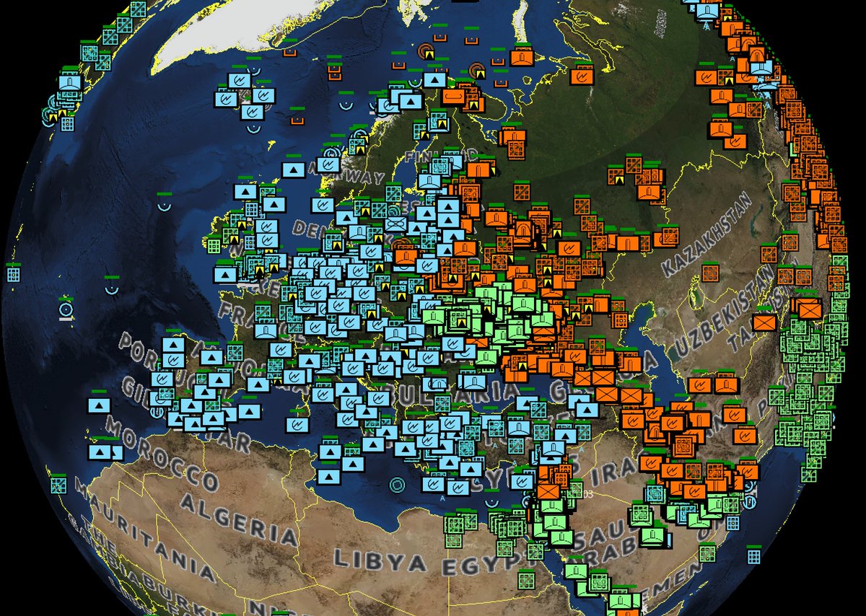Click blue grid unit among orange Iraq icons
This screenshot has height=616, width=866.
point(655,494)
